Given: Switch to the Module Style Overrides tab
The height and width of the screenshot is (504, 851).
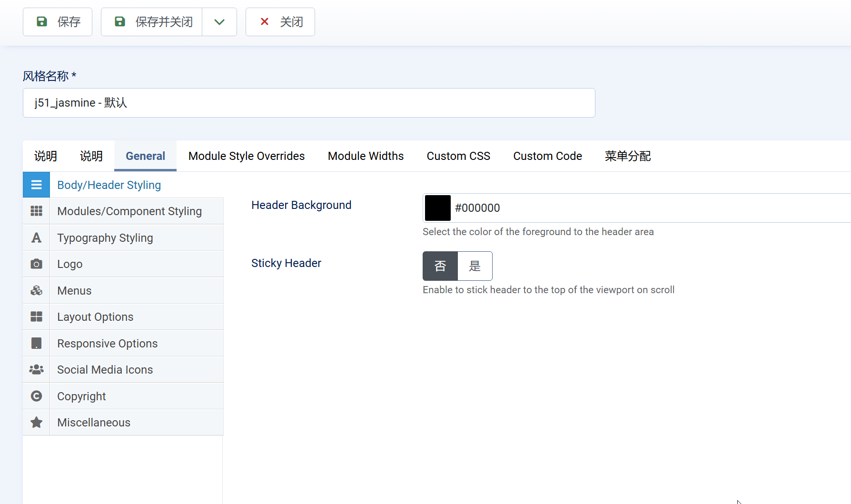Looking at the screenshot, I should point(247,156).
